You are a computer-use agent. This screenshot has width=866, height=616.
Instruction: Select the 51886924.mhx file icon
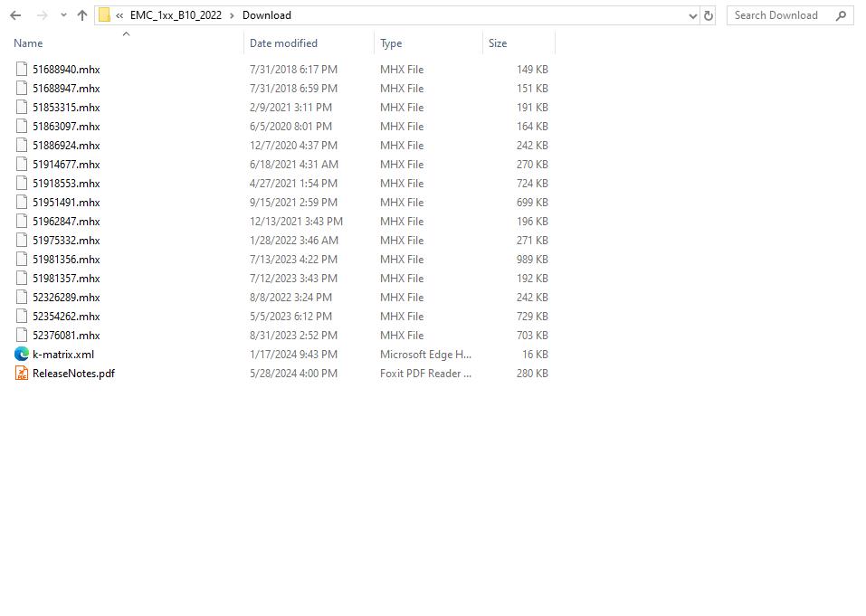tap(22, 145)
